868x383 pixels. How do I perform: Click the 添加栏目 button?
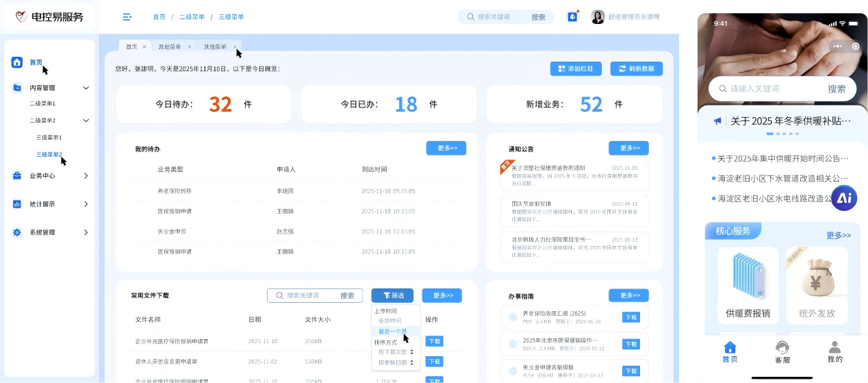[576, 69]
